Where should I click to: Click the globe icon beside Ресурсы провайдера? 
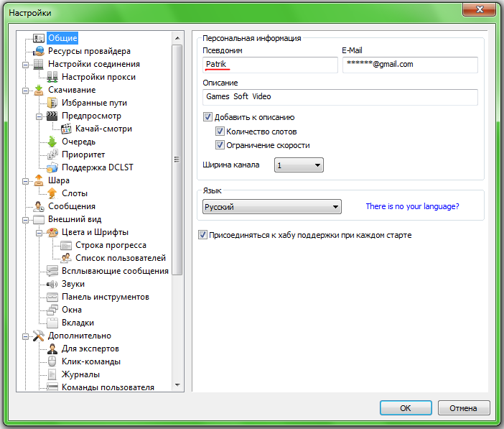(x=39, y=51)
